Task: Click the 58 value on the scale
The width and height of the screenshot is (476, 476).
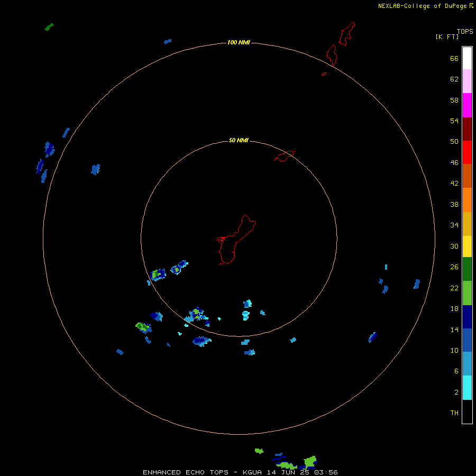Action: [x=454, y=100]
